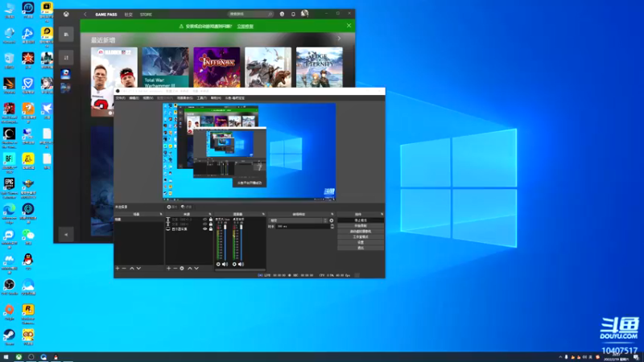Open OBS source properties button
644x362 pixels.
pyautogui.click(x=172, y=207)
